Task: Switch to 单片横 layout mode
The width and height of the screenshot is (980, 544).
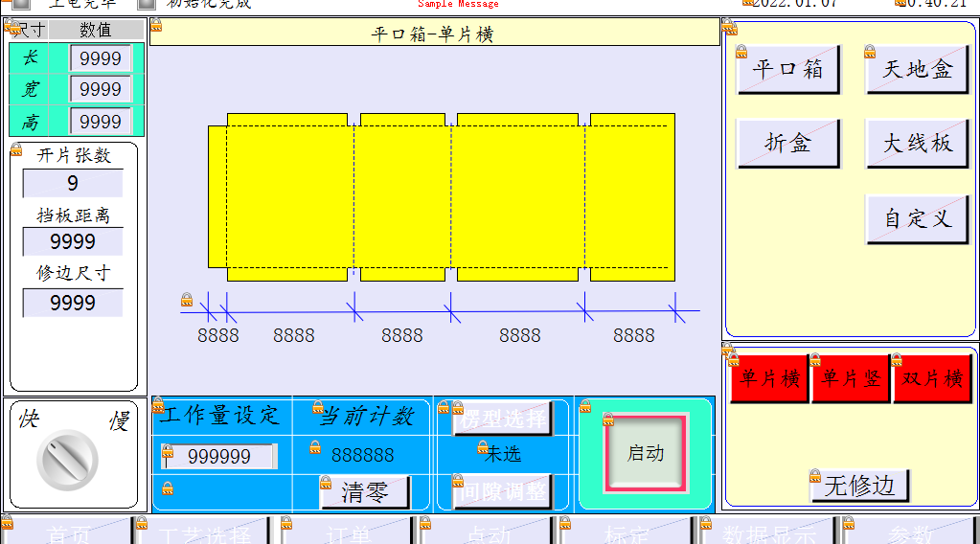Action: click(x=769, y=378)
